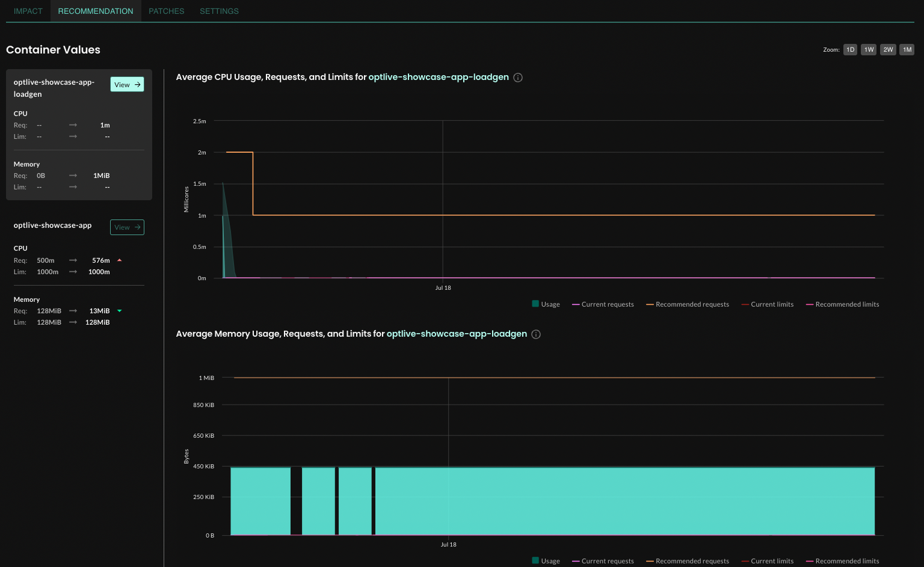Set chart zoom to 2W
Image resolution: width=924 pixels, height=567 pixels.
tap(888, 50)
